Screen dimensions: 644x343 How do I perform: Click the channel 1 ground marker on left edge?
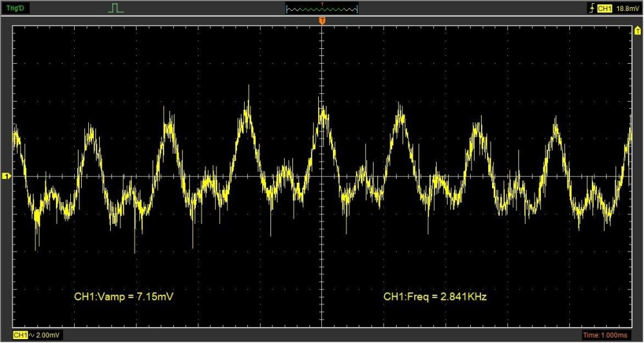coord(6,176)
